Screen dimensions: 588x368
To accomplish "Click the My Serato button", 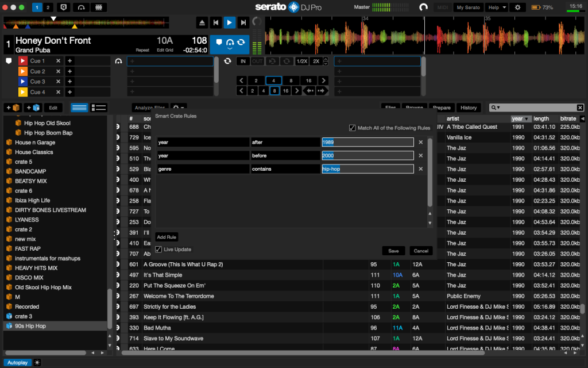I will point(468,7).
